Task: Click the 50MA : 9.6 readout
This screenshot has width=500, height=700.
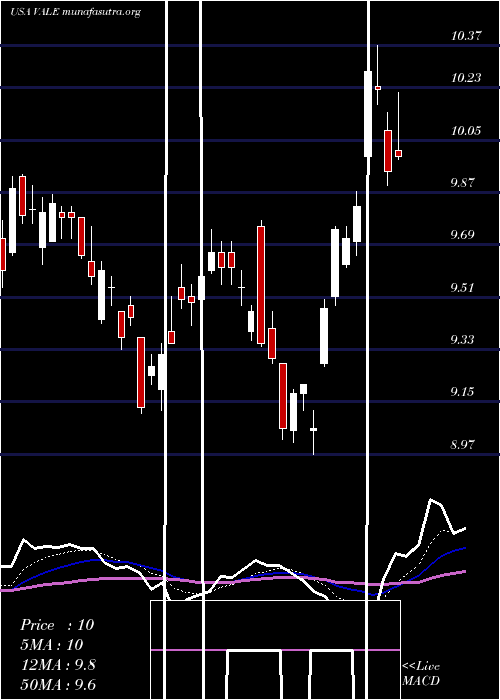Action: tap(58, 684)
